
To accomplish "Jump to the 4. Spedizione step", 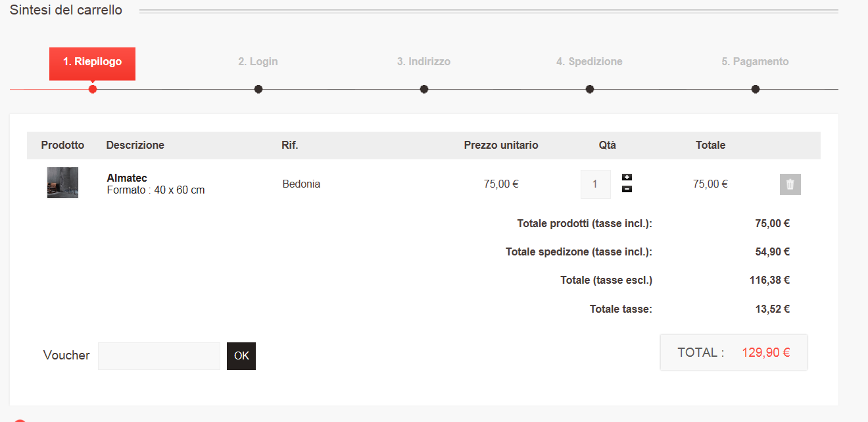I will point(589,62).
